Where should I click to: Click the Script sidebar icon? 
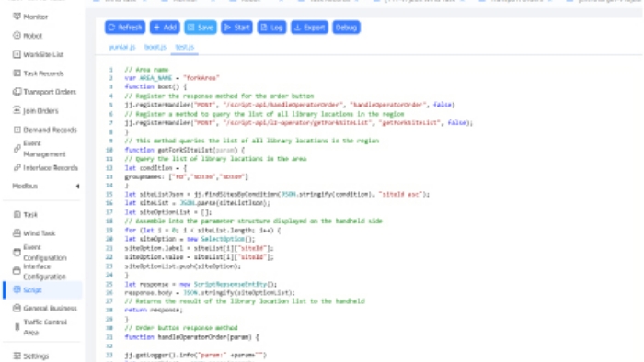pos(17,289)
